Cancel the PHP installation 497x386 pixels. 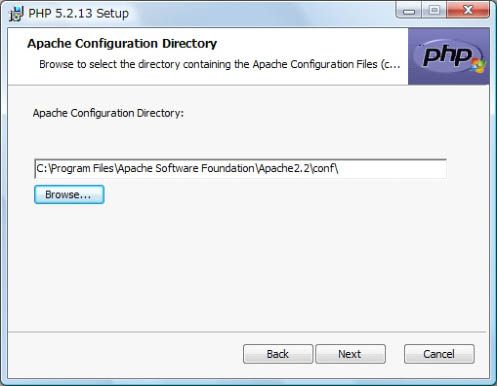pyautogui.click(x=439, y=354)
